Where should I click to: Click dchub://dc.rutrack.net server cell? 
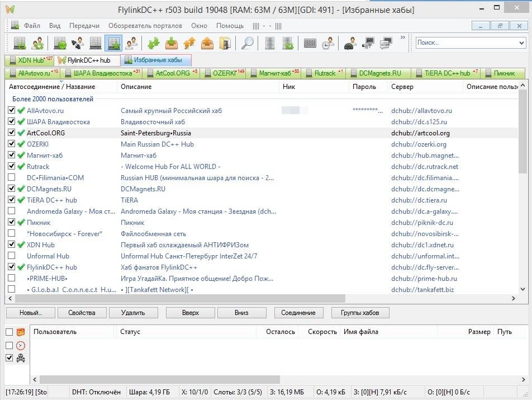point(425,166)
